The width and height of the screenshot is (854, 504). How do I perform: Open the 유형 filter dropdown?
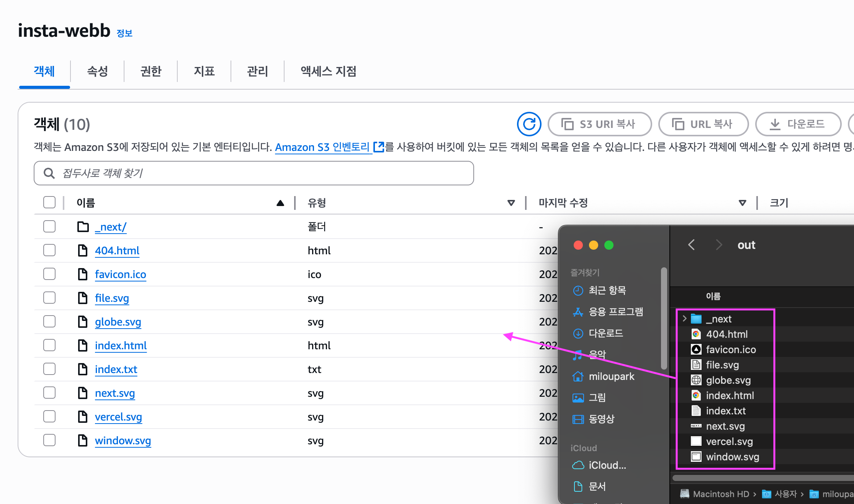(x=511, y=203)
